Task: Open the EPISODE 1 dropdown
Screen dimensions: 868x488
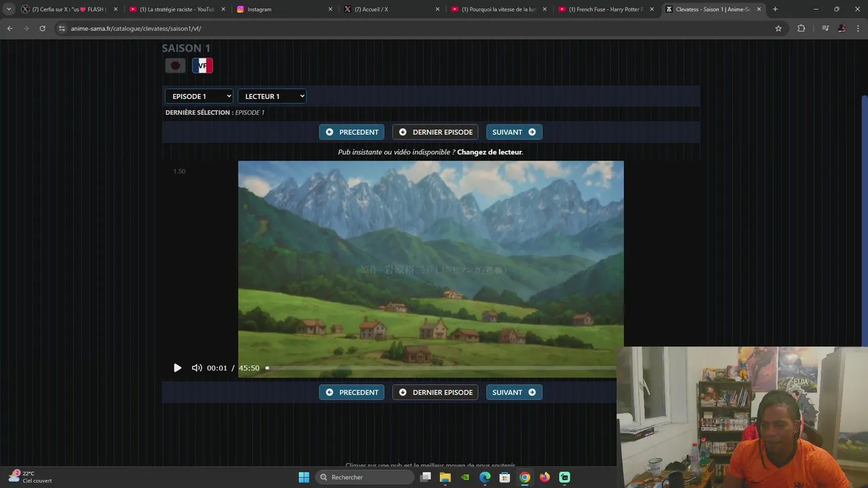Action: (199, 96)
